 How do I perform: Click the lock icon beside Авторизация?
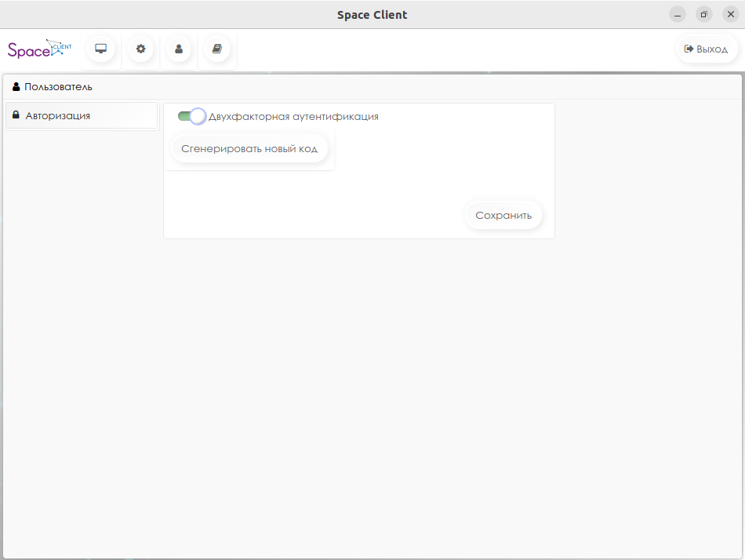coord(16,115)
